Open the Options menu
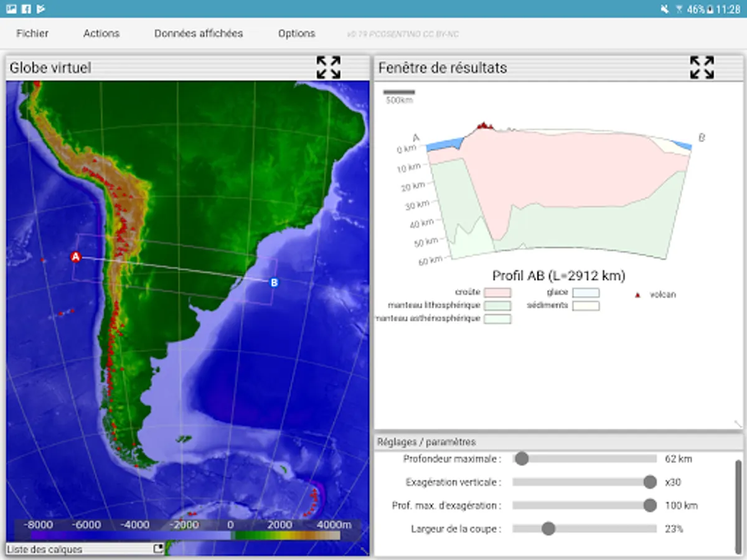The width and height of the screenshot is (747, 560). click(x=296, y=34)
